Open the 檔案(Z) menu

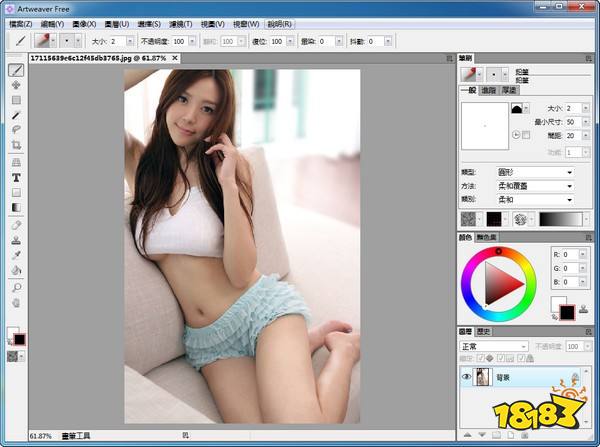pyautogui.click(x=21, y=24)
